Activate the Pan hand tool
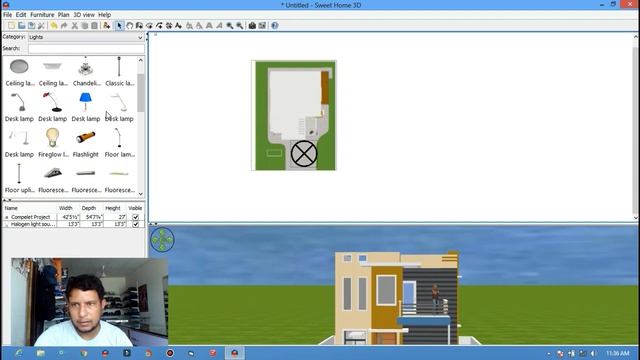This screenshot has height=360, width=640. pos(129,26)
